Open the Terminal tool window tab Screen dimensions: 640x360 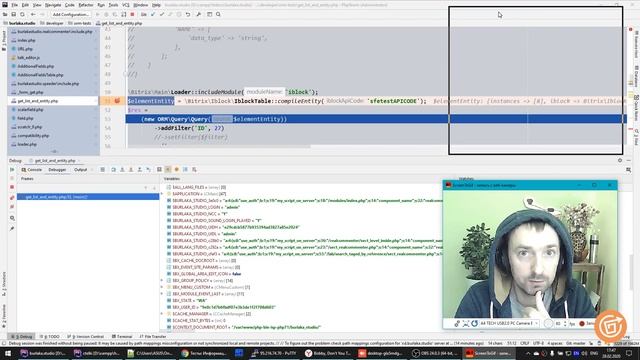point(122,336)
